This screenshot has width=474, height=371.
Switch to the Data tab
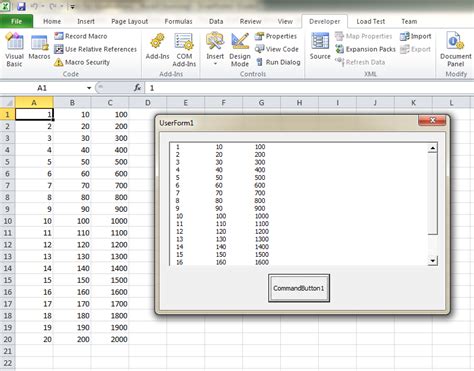[216, 21]
